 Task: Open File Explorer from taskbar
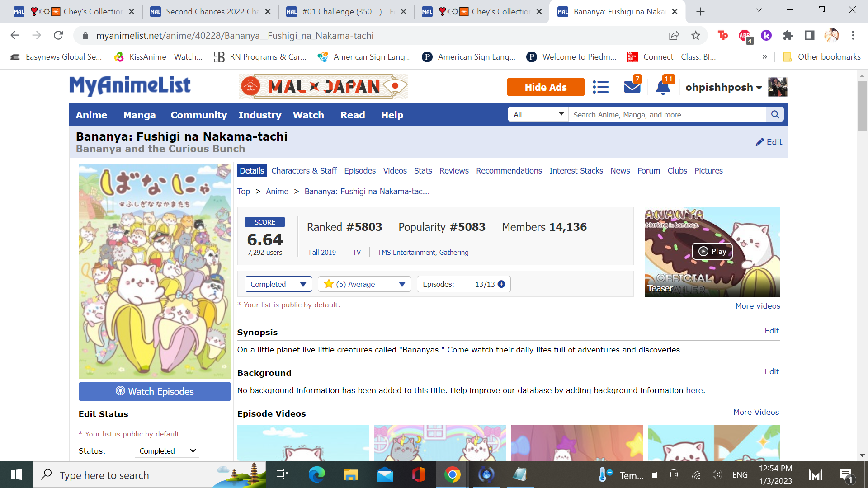tap(351, 474)
